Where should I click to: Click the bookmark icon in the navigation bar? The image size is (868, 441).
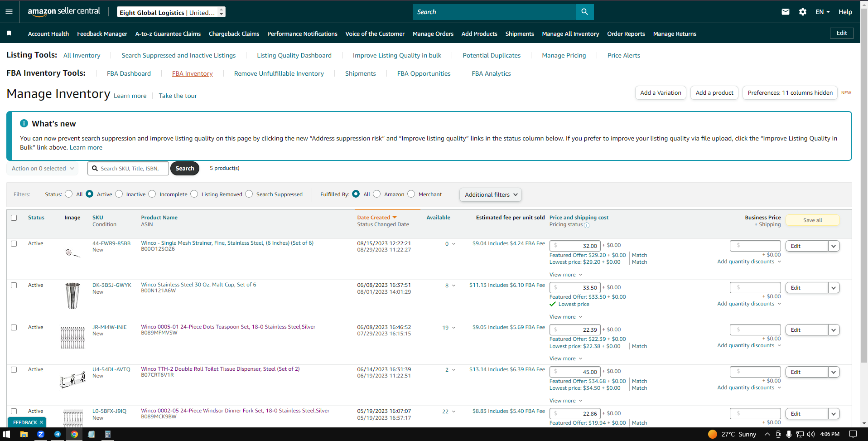click(x=9, y=33)
